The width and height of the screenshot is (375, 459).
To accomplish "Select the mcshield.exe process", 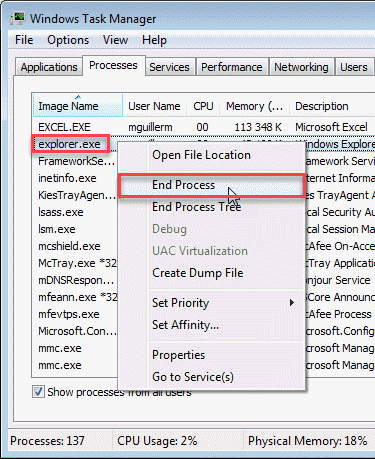I will tap(69, 246).
